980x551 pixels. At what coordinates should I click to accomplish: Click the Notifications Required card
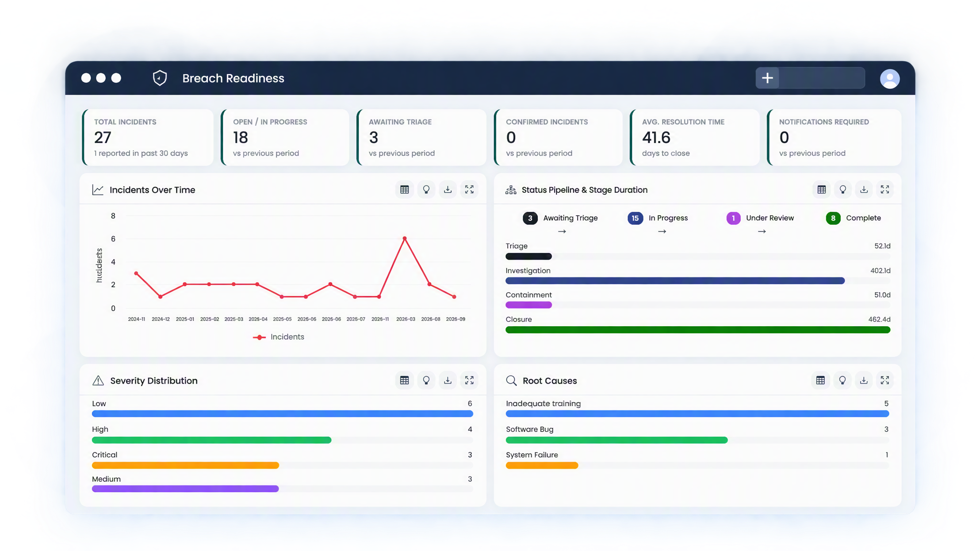click(834, 137)
